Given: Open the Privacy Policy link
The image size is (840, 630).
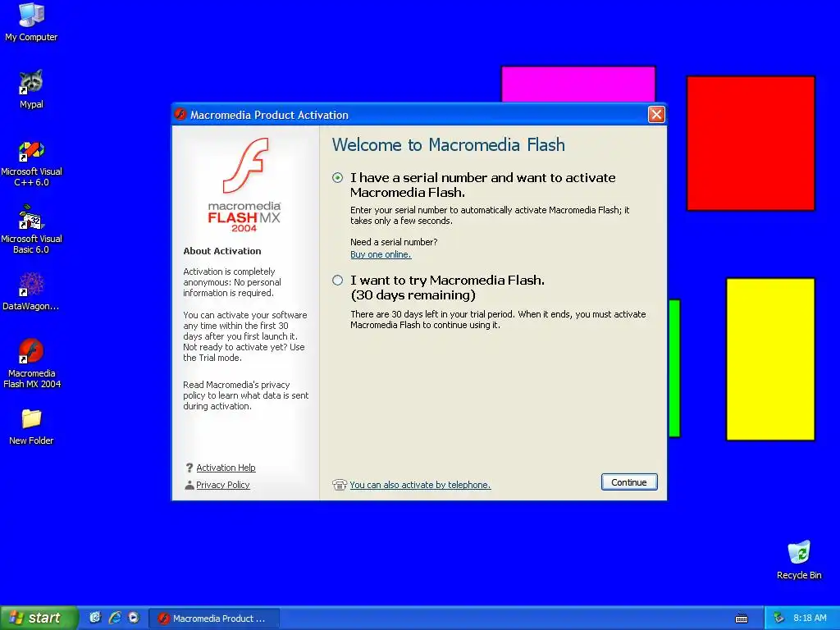Looking at the screenshot, I should point(223,485).
